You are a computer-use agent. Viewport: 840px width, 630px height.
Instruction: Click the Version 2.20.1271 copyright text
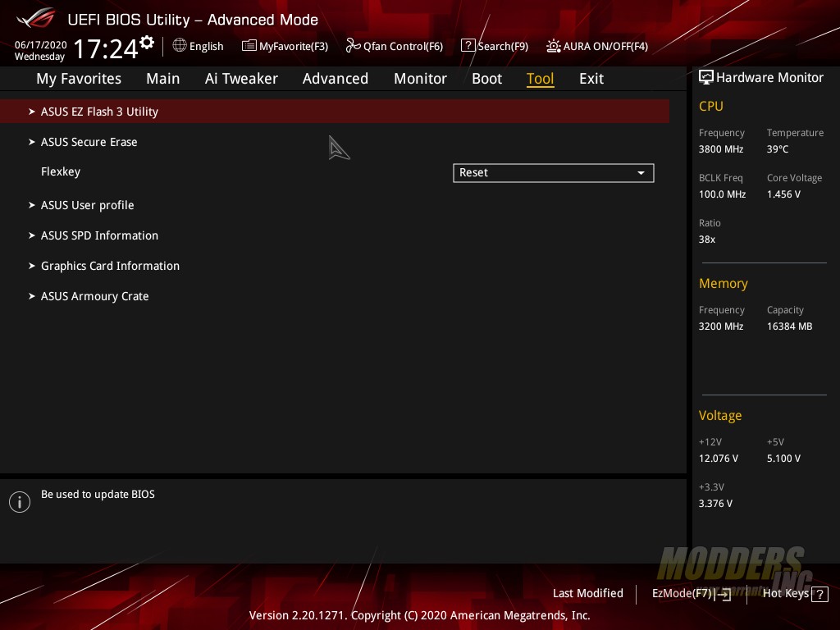419,615
